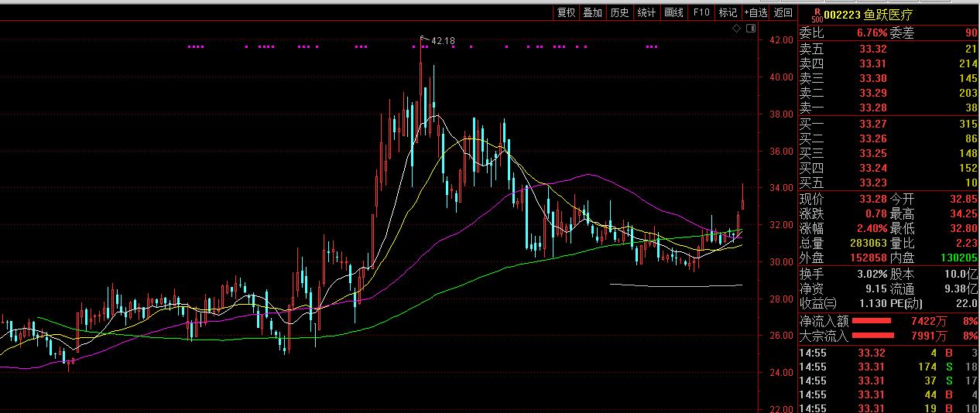This screenshot has width=980, height=413.
Task: Click the 42.00 price axis label
Action: tap(781, 40)
